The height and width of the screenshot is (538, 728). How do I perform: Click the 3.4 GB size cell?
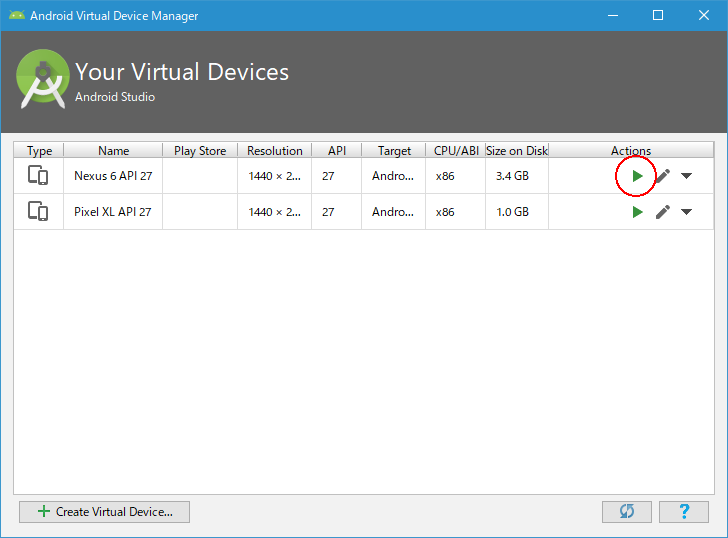517,176
